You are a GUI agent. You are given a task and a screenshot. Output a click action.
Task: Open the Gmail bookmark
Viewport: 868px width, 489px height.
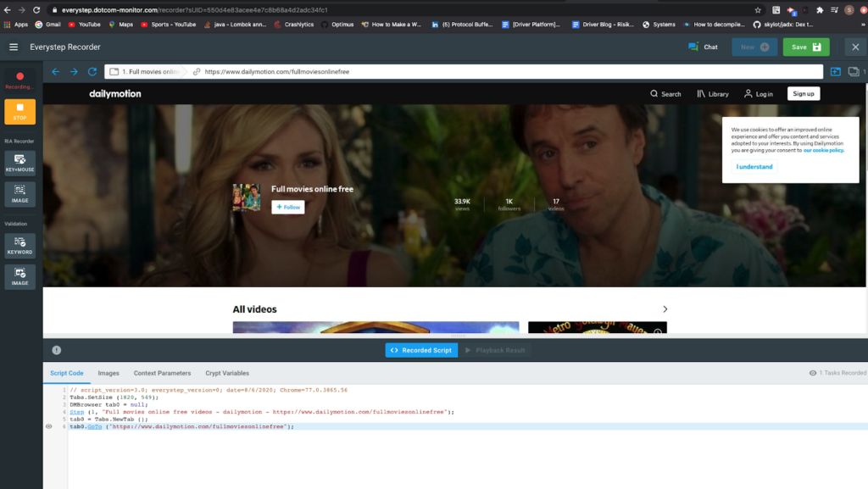coord(47,25)
